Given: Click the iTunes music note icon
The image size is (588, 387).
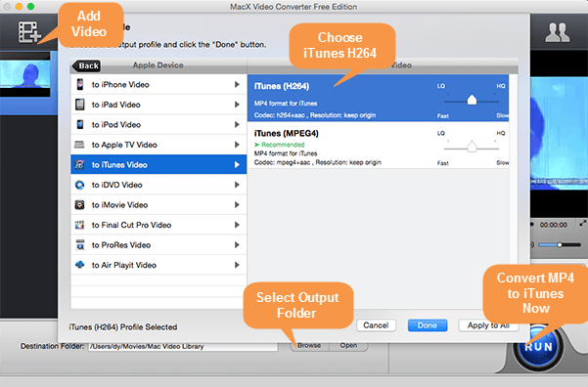Looking at the screenshot, I should coord(79,164).
